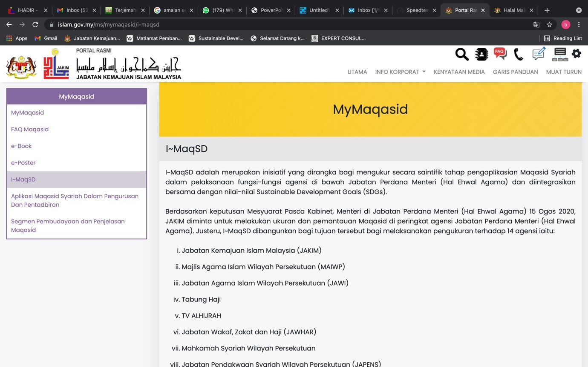
Task: Click list item Jabatan Wakaf, Zakat dan Haji
Action: (249, 332)
